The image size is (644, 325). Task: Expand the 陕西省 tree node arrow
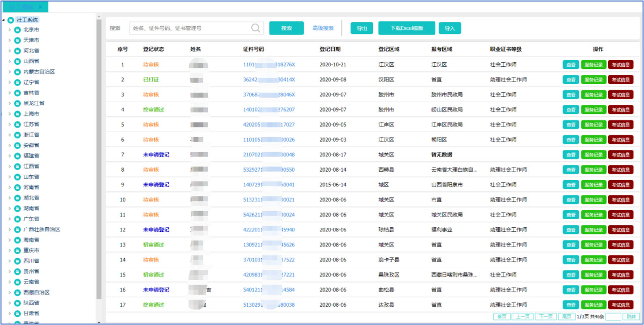click(x=10, y=303)
